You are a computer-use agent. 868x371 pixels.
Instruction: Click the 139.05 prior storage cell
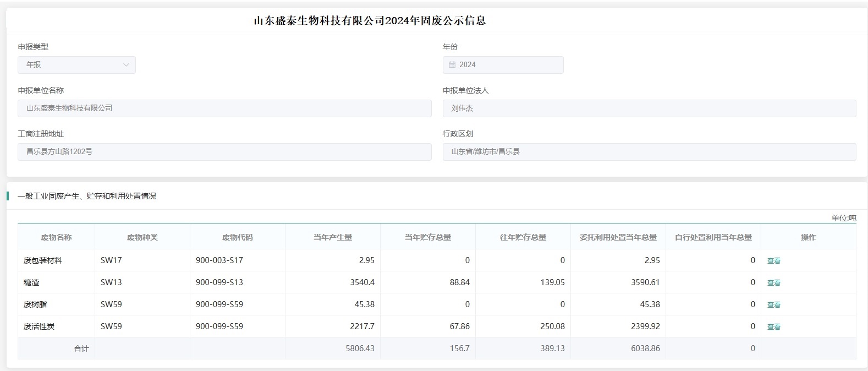point(523,282)
